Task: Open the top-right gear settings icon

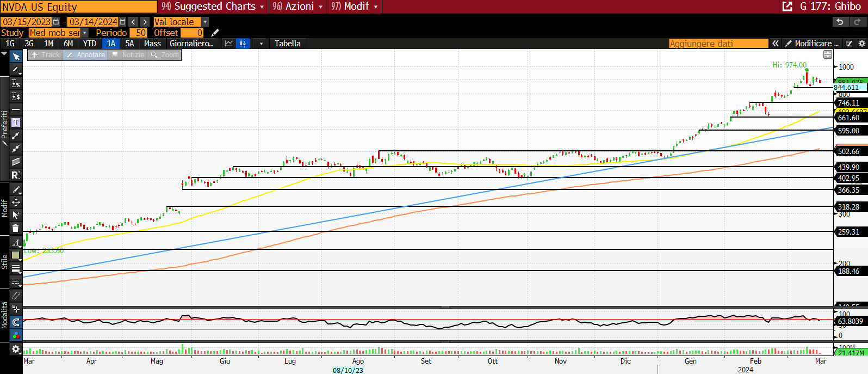Action: tap(862, 44)
